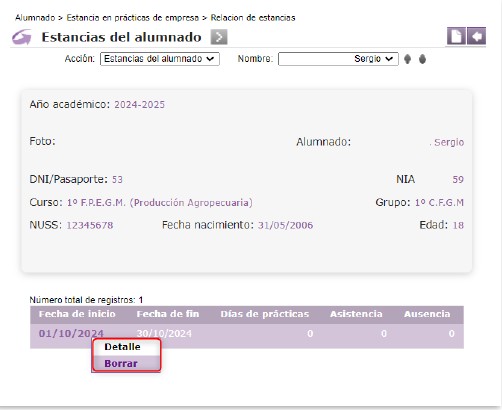Click the Alumnado breadcrumb
Viewport: 502px width, 410px height.
pyautogui.click(x=35, y=18)
